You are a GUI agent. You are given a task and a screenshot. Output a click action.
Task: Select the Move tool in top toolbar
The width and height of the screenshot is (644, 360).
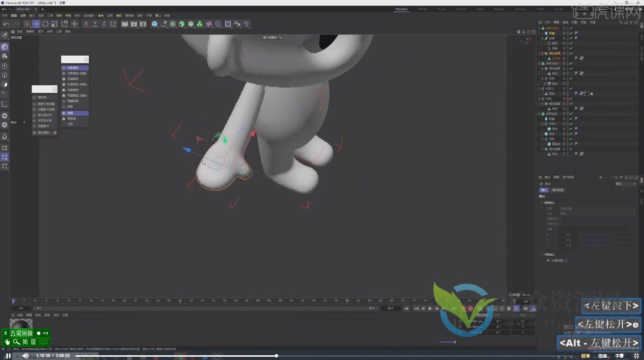36,24
